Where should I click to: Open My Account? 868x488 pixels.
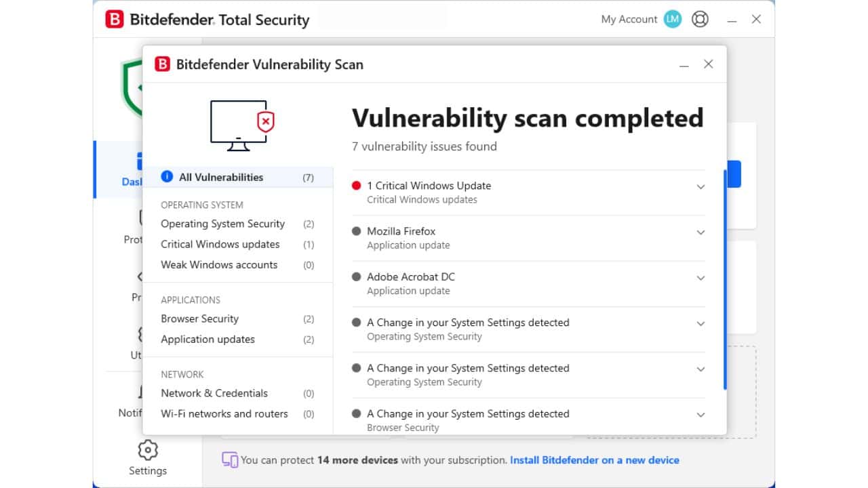coord(629,19)
